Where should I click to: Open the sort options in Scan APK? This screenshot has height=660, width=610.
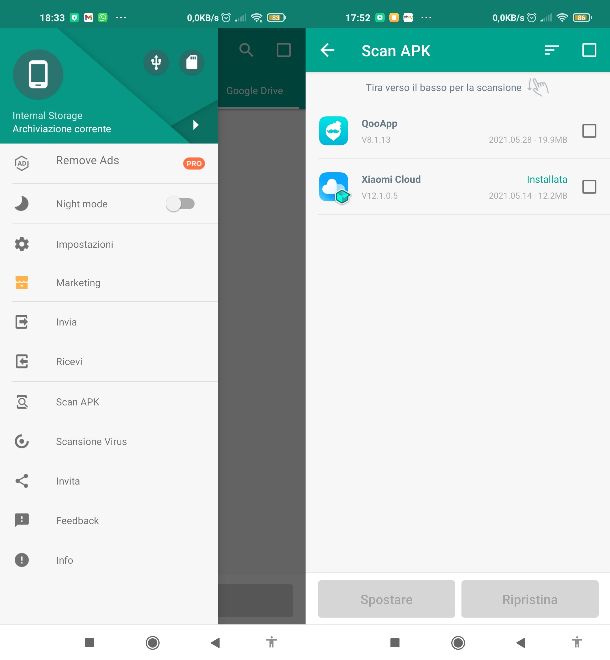click(x=551, y=51)
